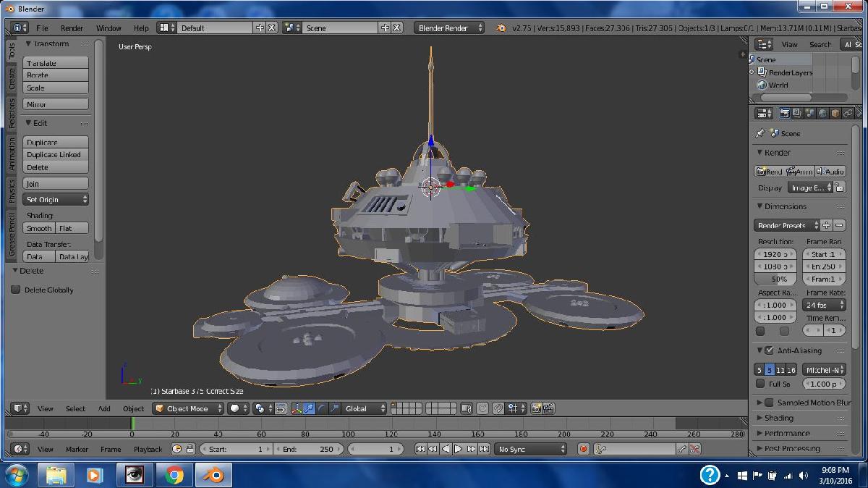This screenshot has height=488, width=868.
Task: Open the Object Mode dropdown
Action: (x=188, y=408)
